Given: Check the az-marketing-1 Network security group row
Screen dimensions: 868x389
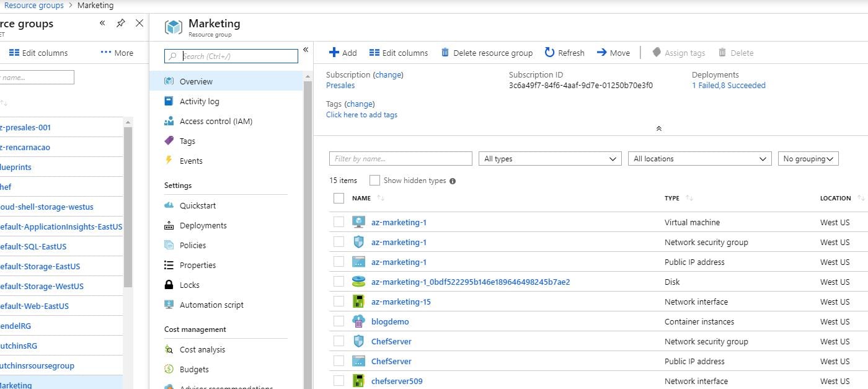Looking at the screenshot, I should click(339, 242).
